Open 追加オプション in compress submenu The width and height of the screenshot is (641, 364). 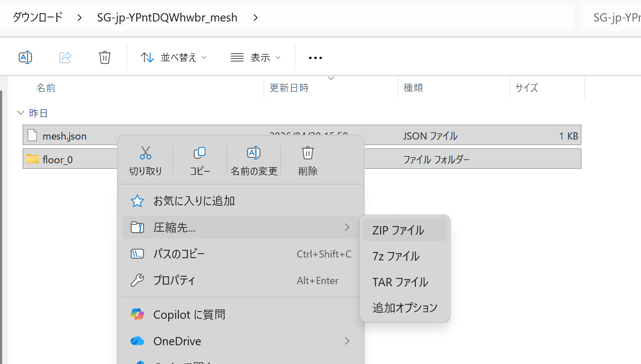[404, 308]
